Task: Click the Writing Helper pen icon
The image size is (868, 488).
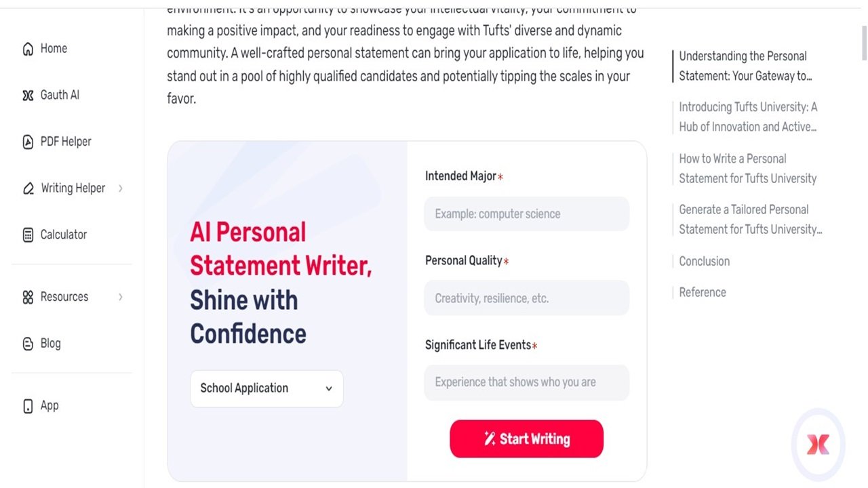Action: (28, 188)
